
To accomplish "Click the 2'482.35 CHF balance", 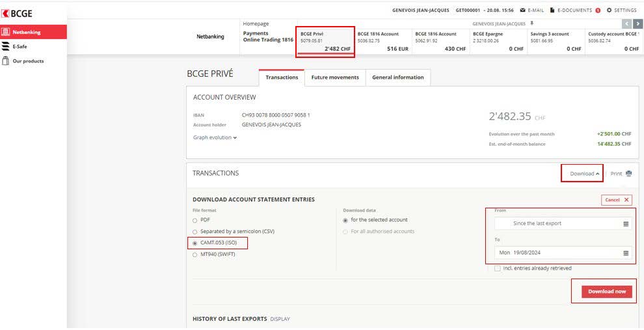I will coord(517,117).
